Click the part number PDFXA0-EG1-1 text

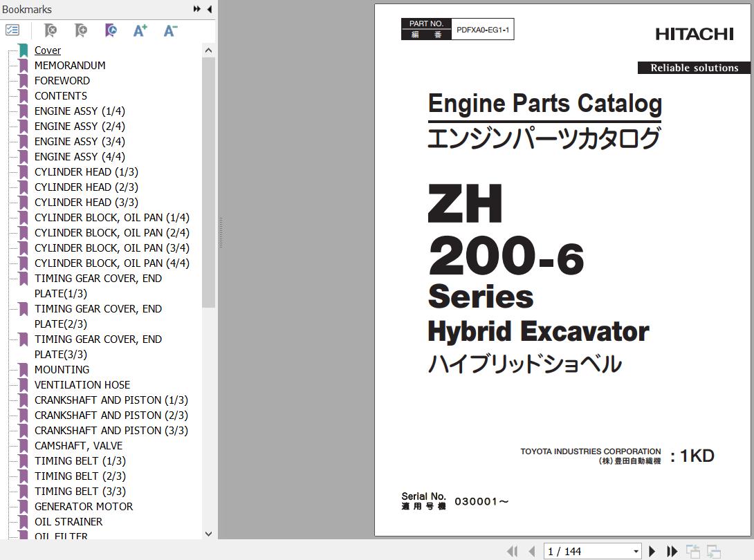[482, 29]
